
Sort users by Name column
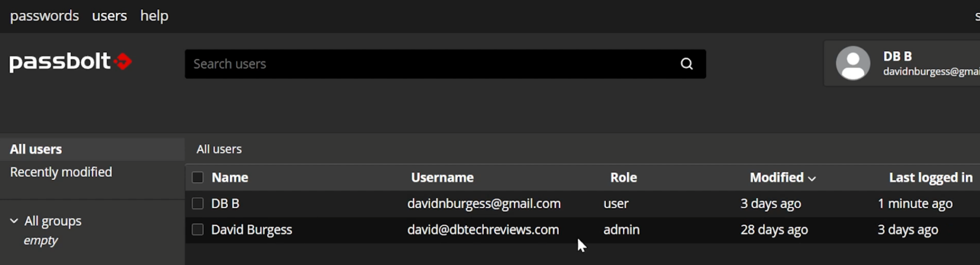(230, 178)
